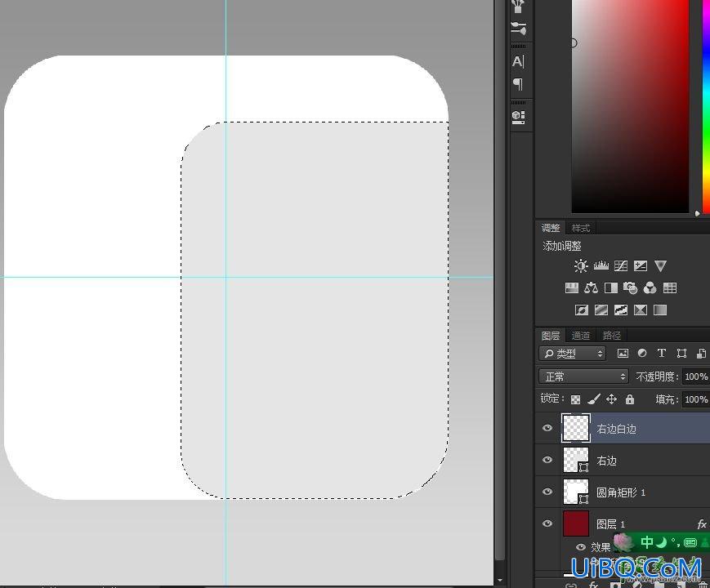
Task: Add an Exposure adjustment
Action: pyautogui.click(x=641, y=265)
